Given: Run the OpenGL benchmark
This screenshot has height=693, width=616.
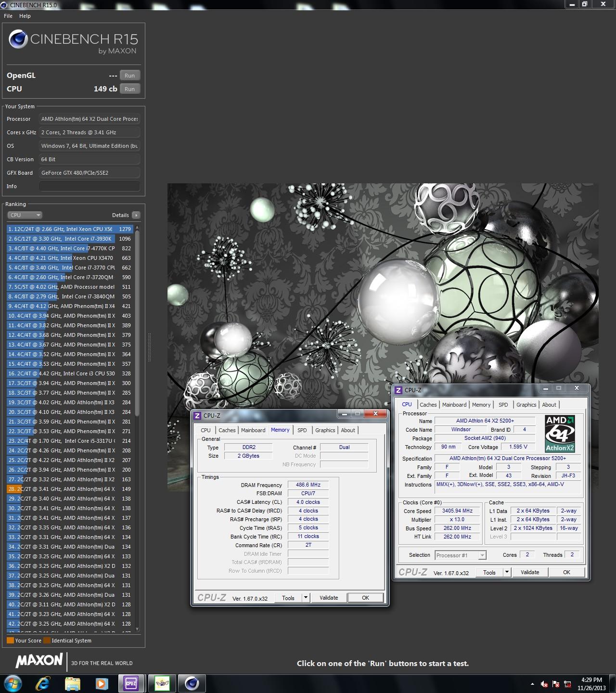Looking at the screenshot, I should (x=130, y=76).
